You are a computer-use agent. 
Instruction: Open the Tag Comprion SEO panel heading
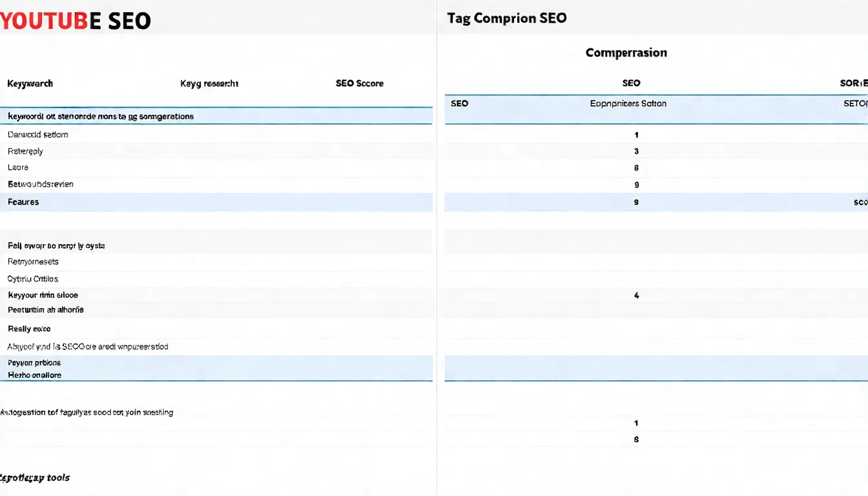tap(506, 18)
